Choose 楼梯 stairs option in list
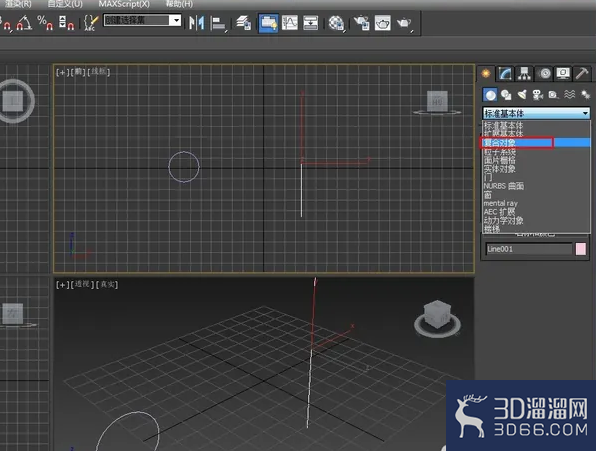Viewport: 596px width, 451px height. pyautogui.click(x=536, y=229)
